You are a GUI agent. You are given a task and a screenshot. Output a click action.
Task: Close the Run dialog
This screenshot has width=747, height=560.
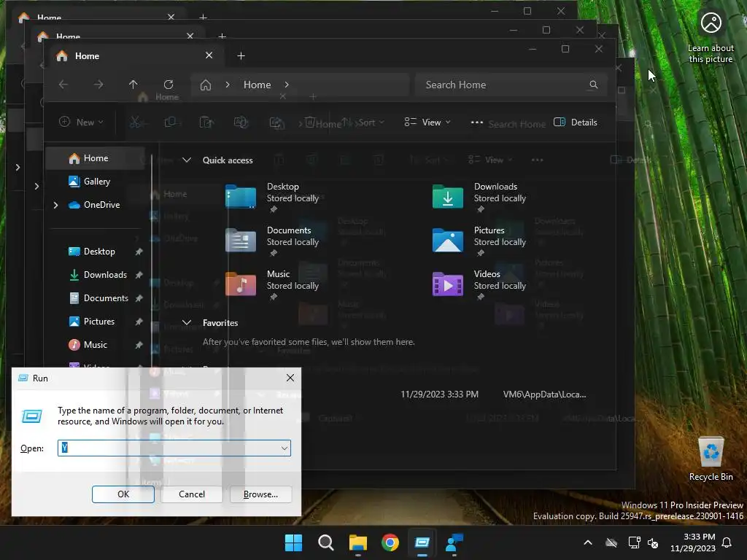coord(290,378)
